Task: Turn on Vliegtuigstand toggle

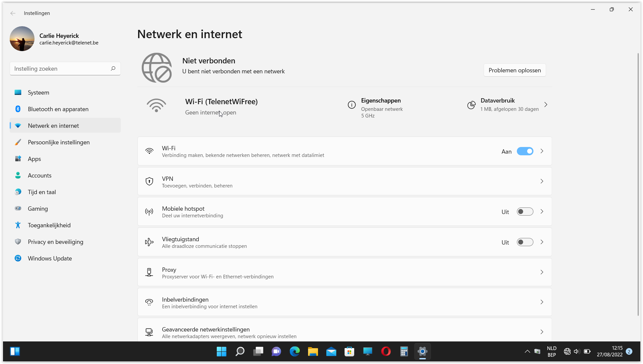Action: [525, 242]
